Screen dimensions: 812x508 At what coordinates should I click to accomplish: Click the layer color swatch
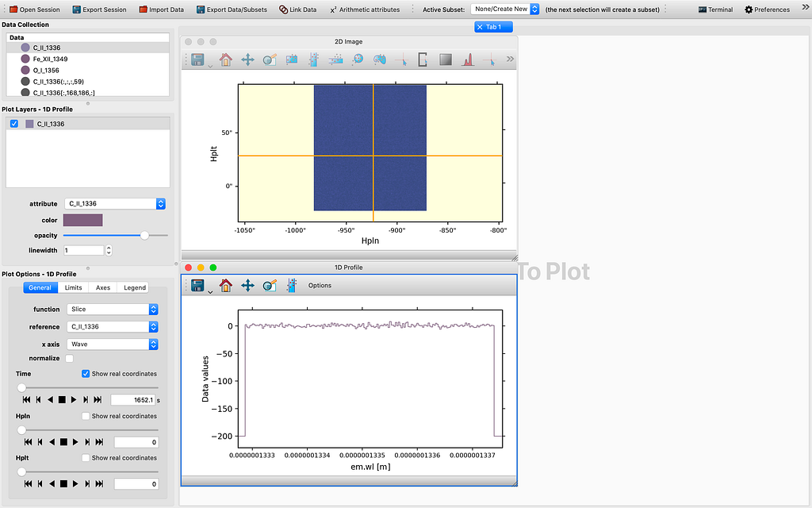[82, 220]
